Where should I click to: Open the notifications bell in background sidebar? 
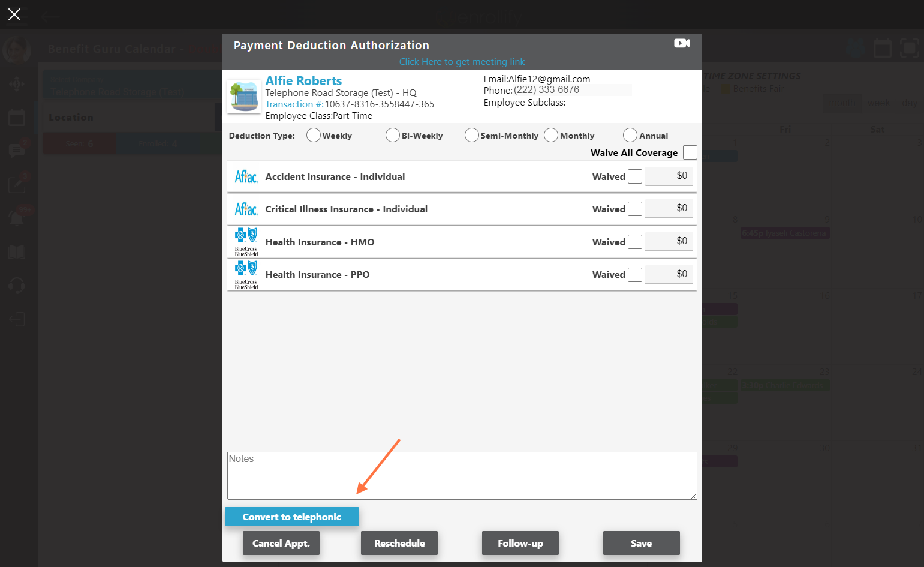(17, 218)
